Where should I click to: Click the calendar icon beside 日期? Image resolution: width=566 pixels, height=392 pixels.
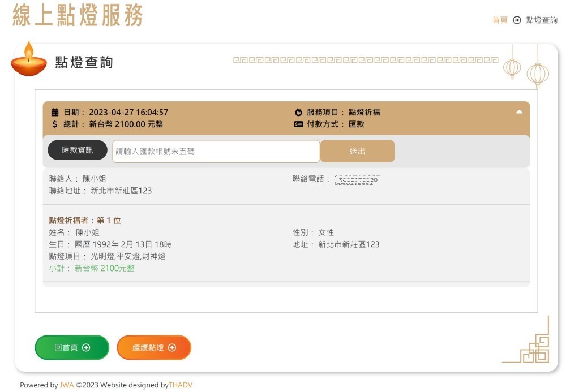[55, 113]
